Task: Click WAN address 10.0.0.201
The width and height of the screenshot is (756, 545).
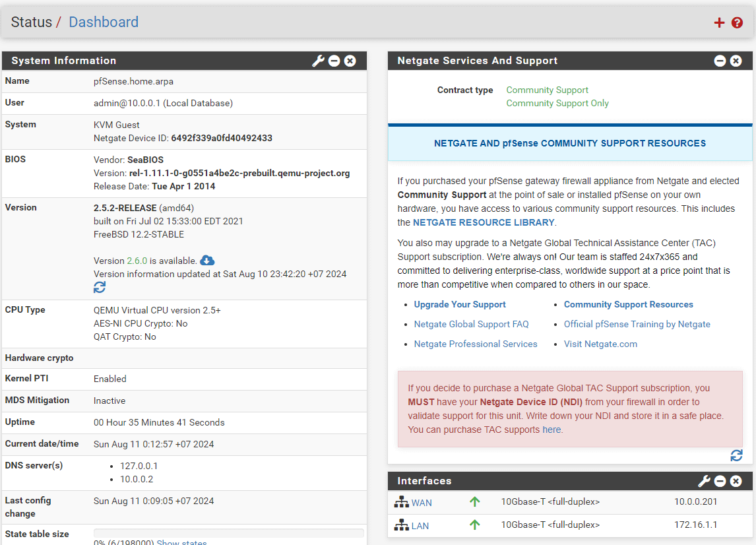Action: [695, 501]
